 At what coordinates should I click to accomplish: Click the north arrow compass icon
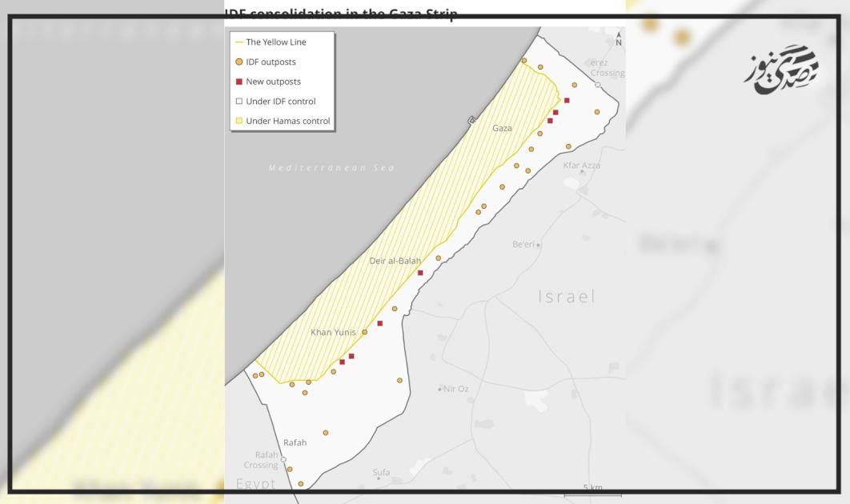click(619, 39)
